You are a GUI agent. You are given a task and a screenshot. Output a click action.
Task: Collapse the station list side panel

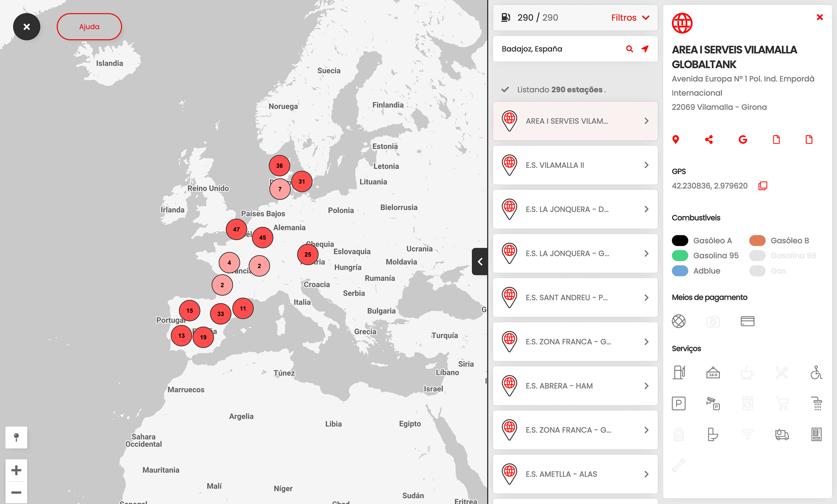[480, 261]
